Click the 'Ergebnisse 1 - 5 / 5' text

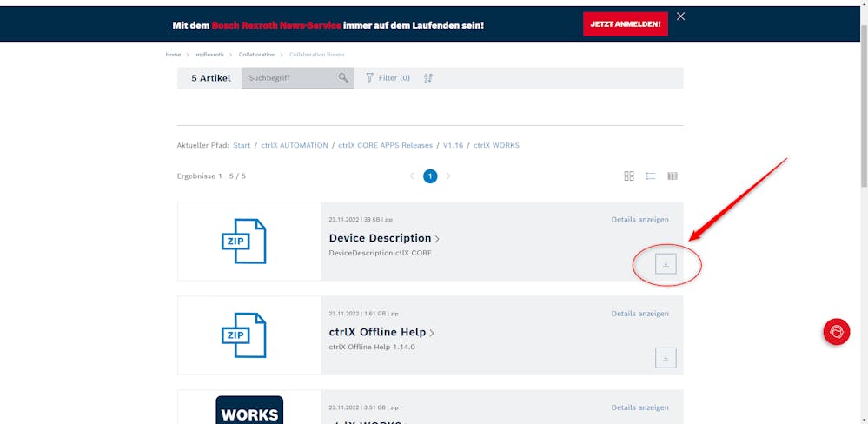211,176
